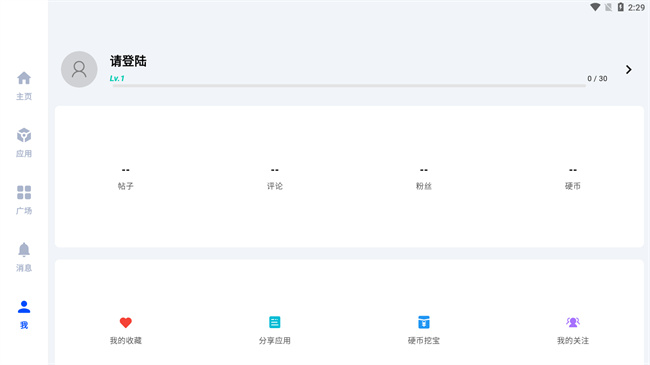The image size is (650, 365).
Task: Open 我的关注 following icon
Action: [572, 322]
